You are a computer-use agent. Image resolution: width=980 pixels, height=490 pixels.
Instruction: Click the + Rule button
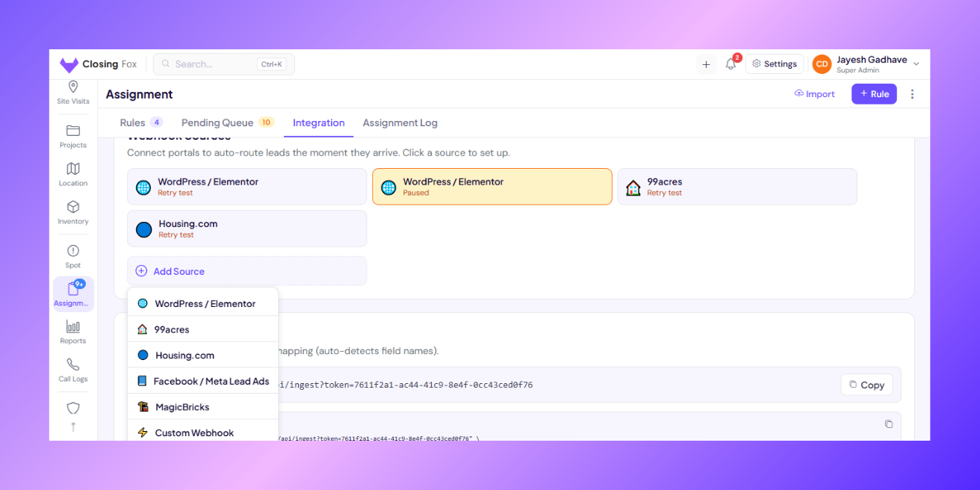click(x=874, y=93)
